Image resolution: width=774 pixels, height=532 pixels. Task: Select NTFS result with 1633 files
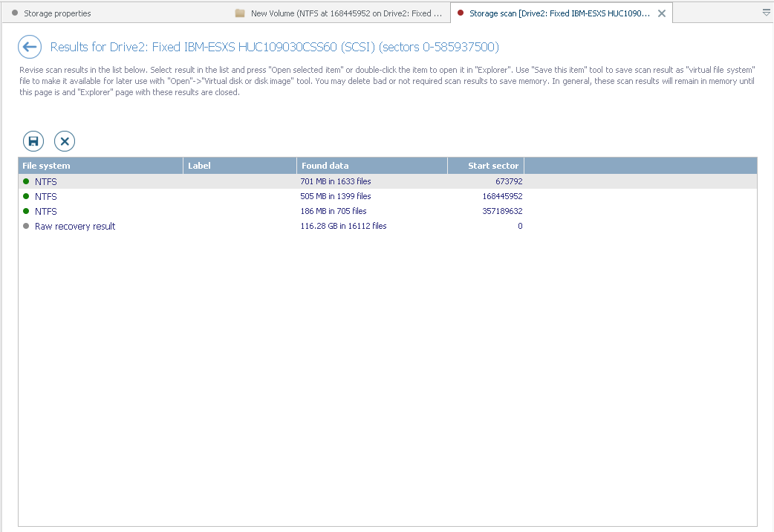click(x=388, y=181)
